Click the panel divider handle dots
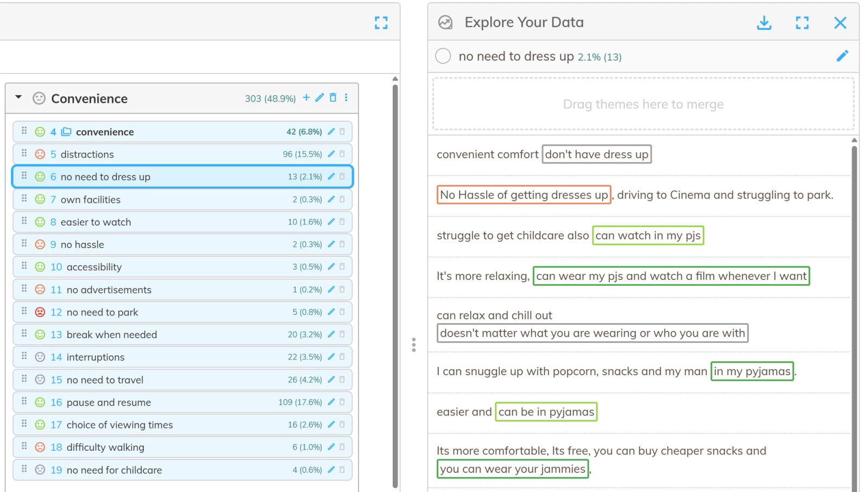868x492 pixels. 413,345
